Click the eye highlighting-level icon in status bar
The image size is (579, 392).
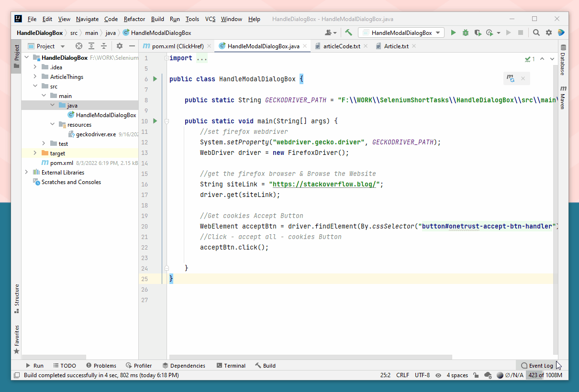pos(438,375)
